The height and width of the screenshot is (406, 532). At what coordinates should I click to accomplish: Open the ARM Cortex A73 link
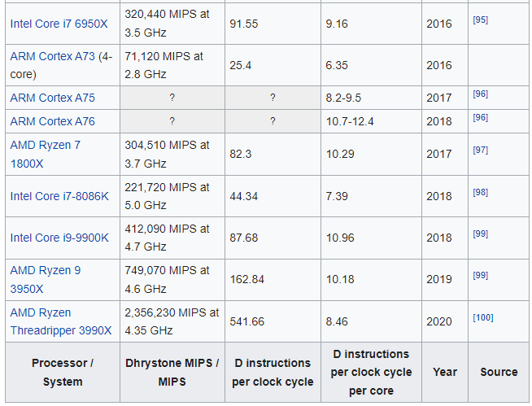coord(53,56)
